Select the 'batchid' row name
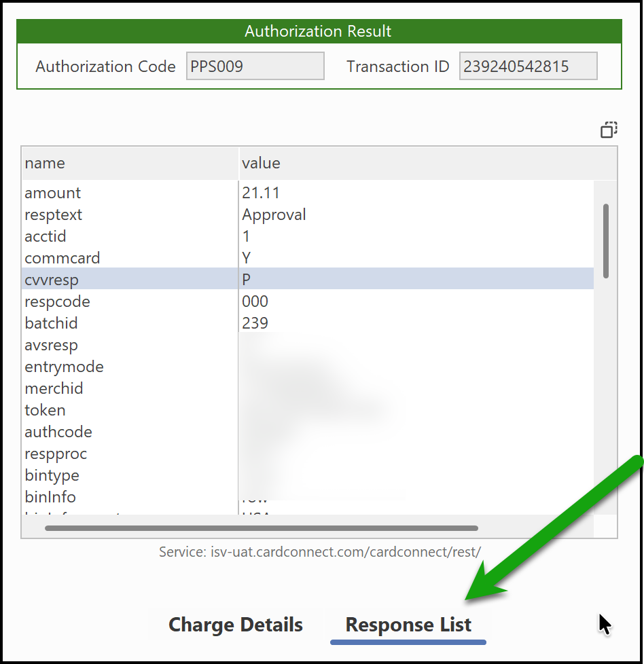Image resolution: width=644 pixels, height=664 pixels. click(130, 323)
